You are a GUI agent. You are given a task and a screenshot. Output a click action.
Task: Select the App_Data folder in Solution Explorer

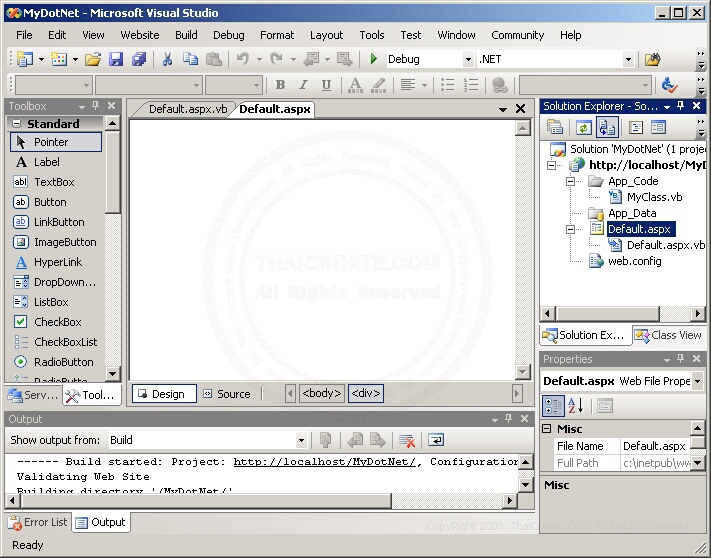pyautogui.click(x=632, y=213)
